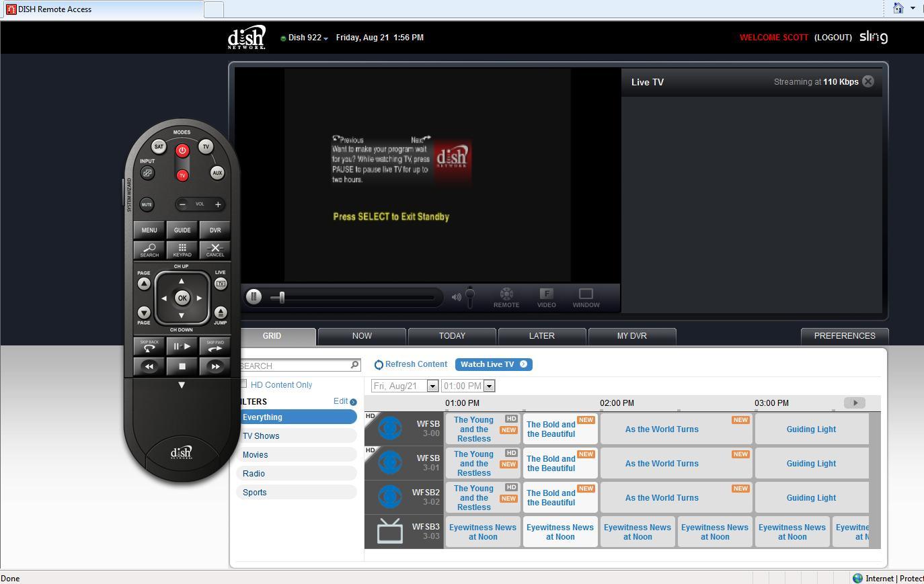The image size is (924, 584).
Task: Click the PAGE up button on remote
Action: 144,284
